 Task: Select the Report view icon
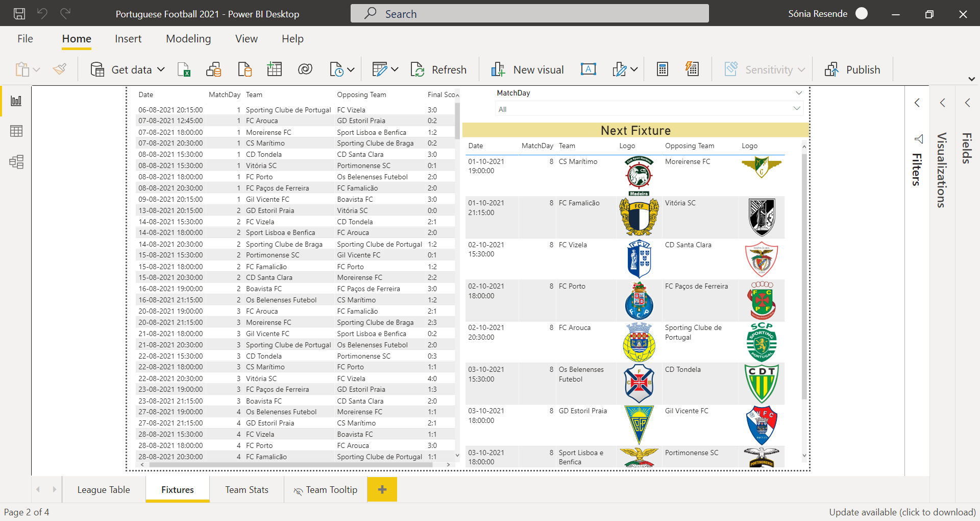pos(16,101)
